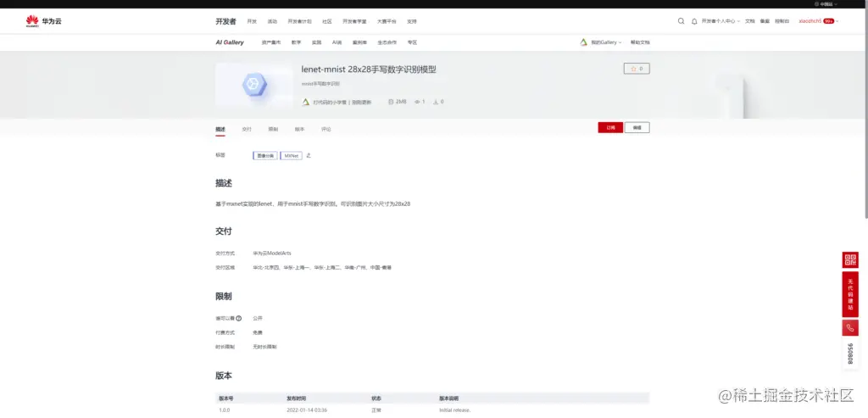The width and height of the screenshot is (868, 418).
Task: Click the help question mark beside 谁可以看
Action: [238, 318]
